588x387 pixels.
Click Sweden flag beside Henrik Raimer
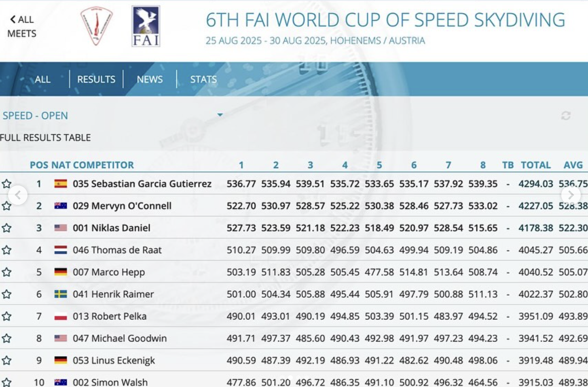[x=61, y=294]
